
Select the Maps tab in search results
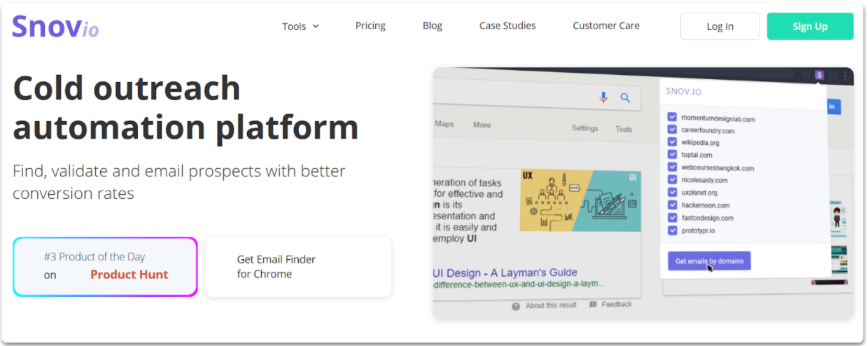point(444,124)
